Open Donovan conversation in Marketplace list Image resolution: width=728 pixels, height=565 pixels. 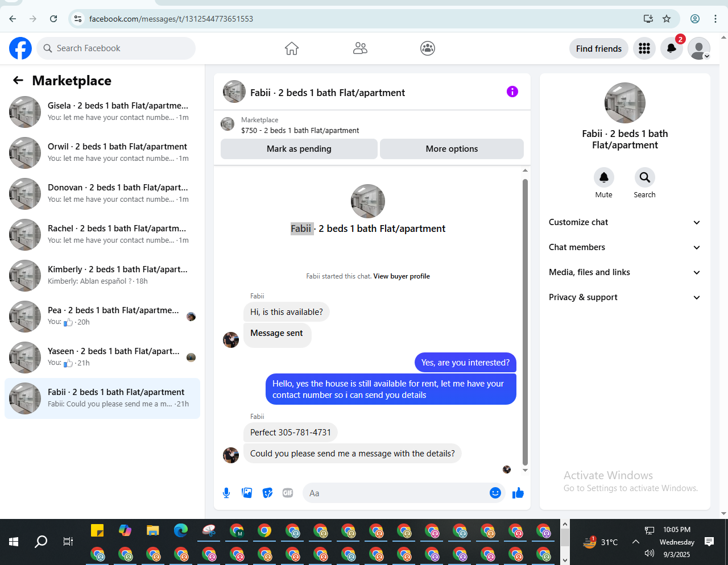tap(102, 194)
